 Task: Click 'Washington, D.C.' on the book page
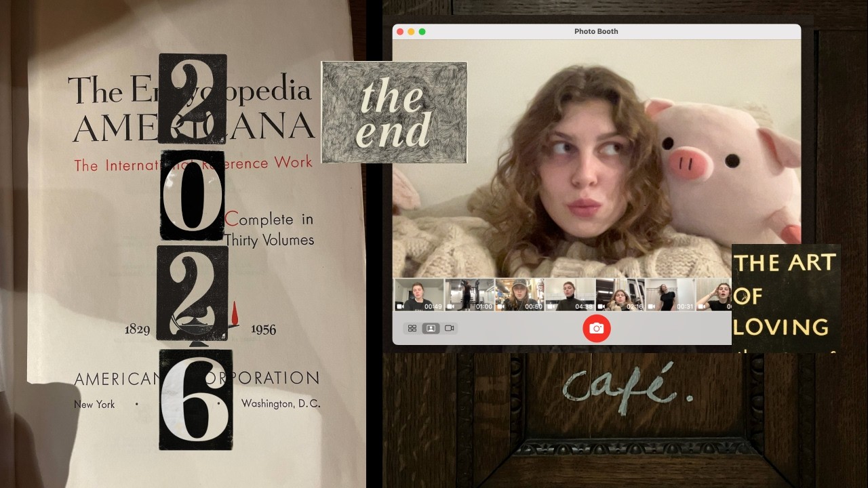pyautogui.click(x=281, y=404)
